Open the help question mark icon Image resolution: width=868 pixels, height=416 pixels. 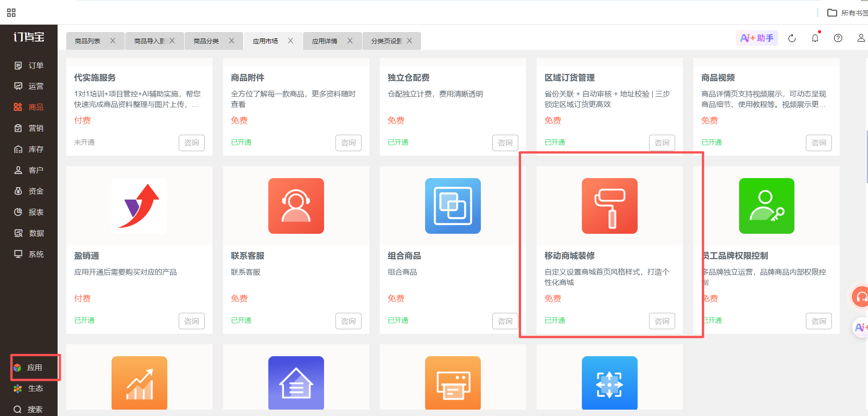pos(838,38)
